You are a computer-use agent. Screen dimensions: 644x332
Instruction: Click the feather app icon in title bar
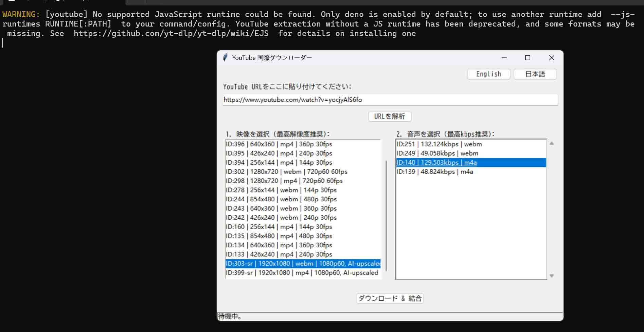coord(225,57)
